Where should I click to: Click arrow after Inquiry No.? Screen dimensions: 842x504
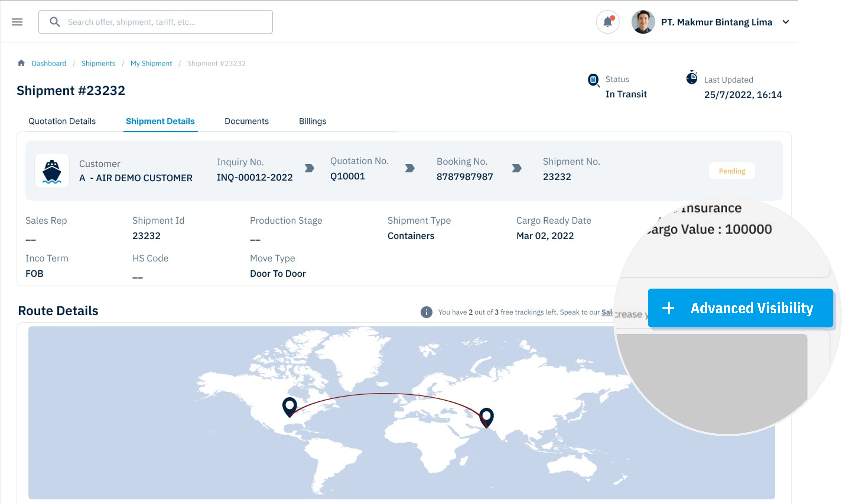coord(309,168)
